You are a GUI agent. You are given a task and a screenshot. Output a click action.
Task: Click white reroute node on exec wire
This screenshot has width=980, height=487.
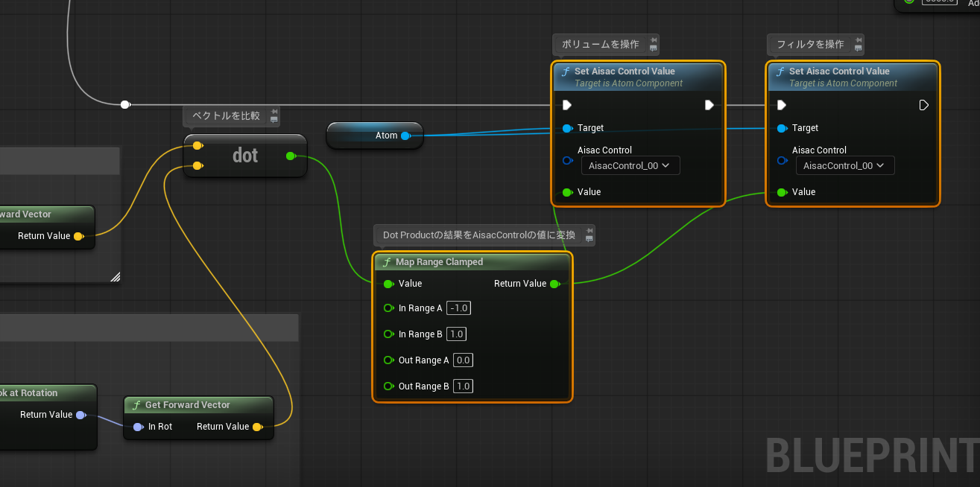tap(125, 104)
